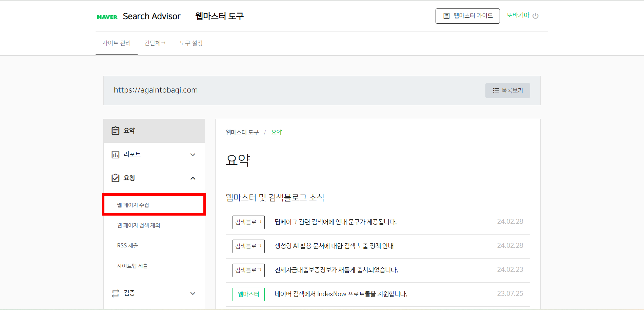The image size is (644, 310).
Task: Open RSS 제출 page
Action: pos(127,245)
